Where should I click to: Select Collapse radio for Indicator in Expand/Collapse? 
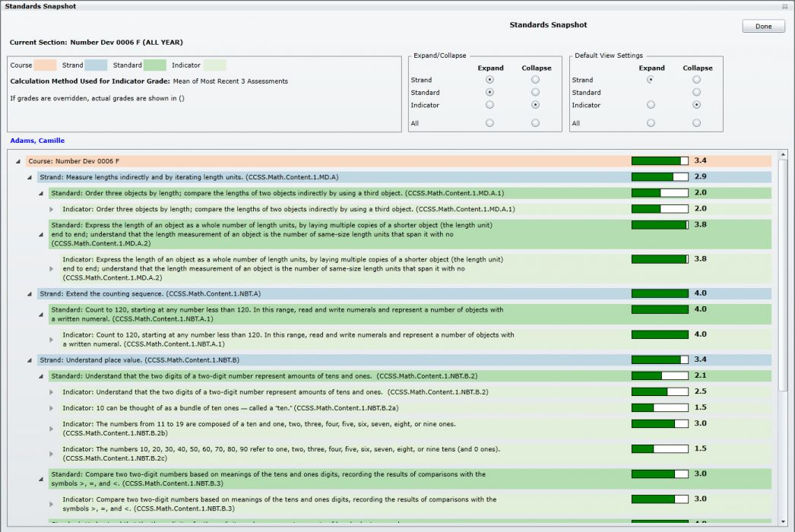[x=535, y=105]
